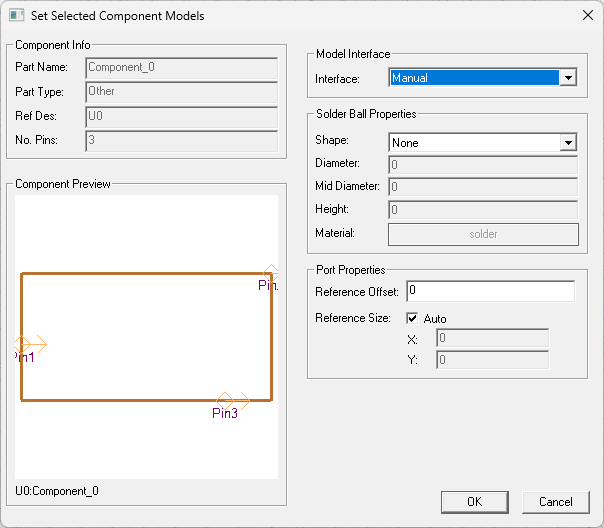Confirm with the OK button

point(475,502)
